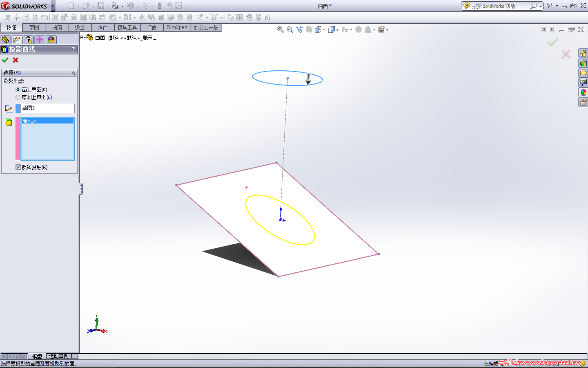Accept feature via viewport corner green checkmark

coord(552,42)
